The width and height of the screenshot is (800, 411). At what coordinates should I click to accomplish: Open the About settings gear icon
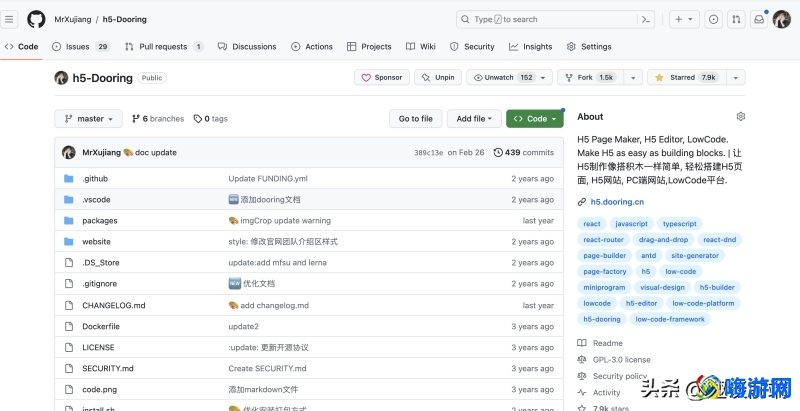(741, 116)
